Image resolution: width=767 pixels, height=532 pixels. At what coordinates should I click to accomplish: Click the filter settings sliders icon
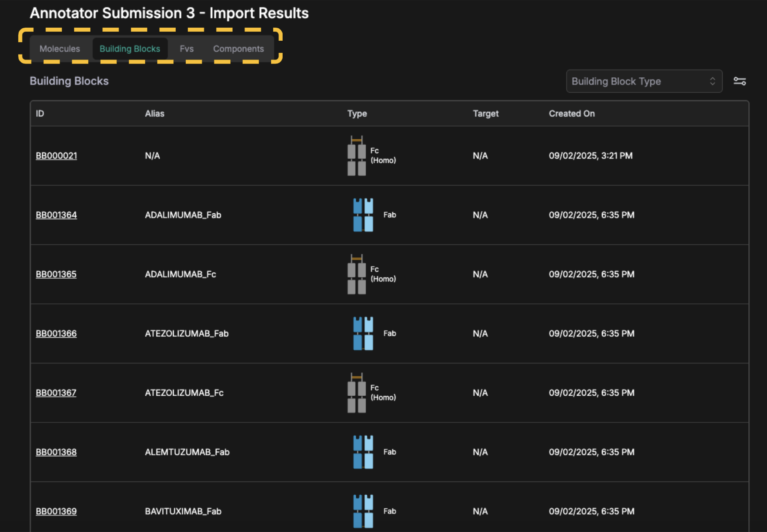(x=739, y=81)
